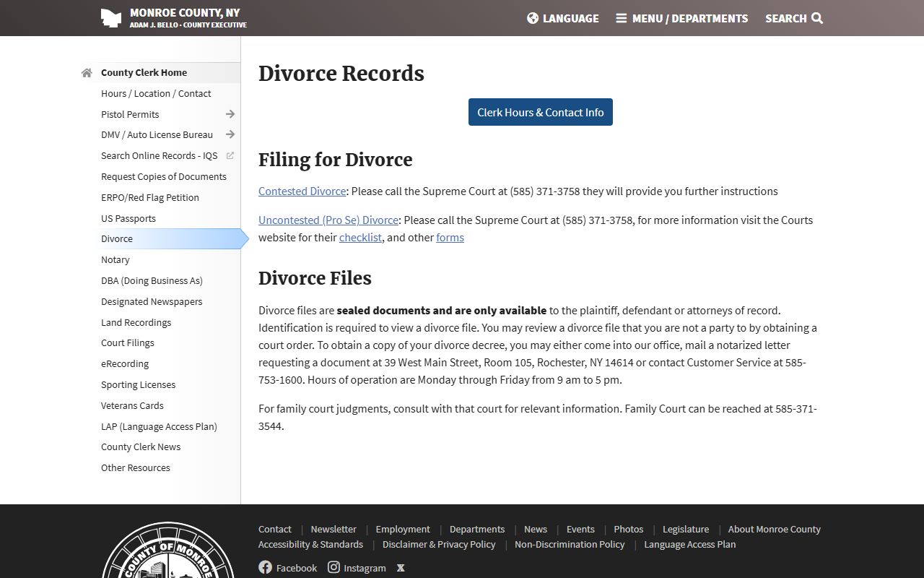Viewport: 924px width, 578px height.
Task: Open LAP (Language Access Plan) sidebar link
Action: 159,426
